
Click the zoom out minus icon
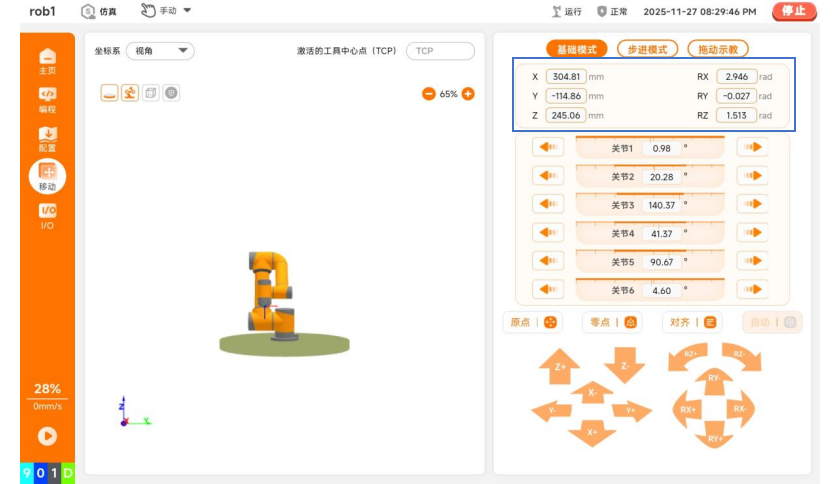429,93
